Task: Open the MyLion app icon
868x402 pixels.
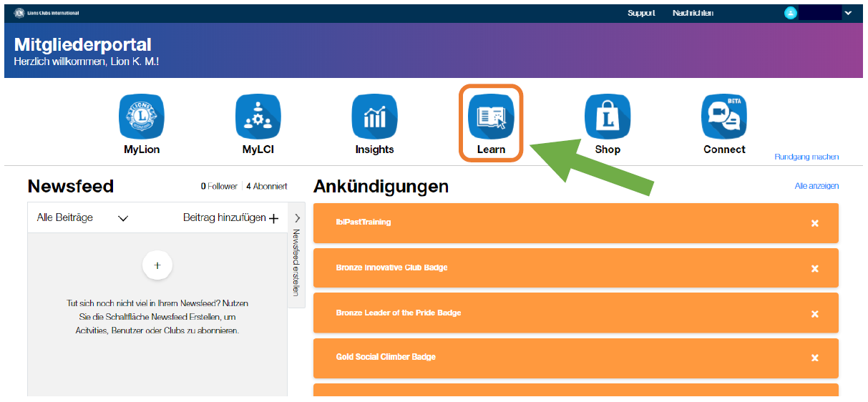Action: 142,117
